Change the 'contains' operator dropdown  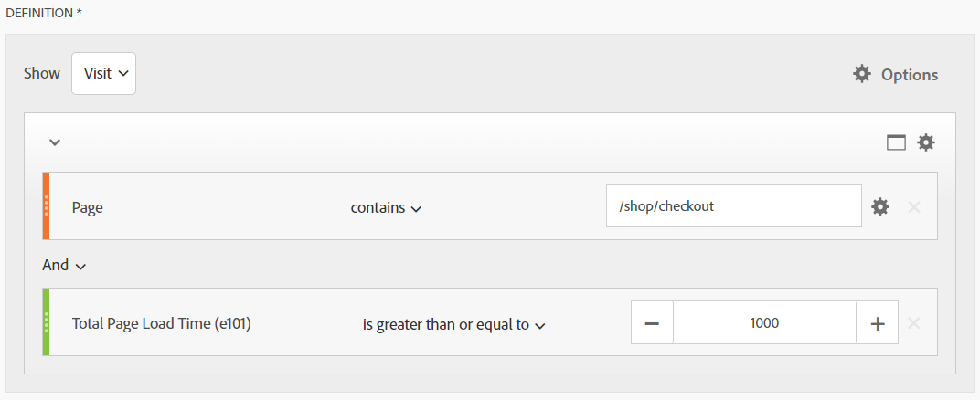click(386, 208)
